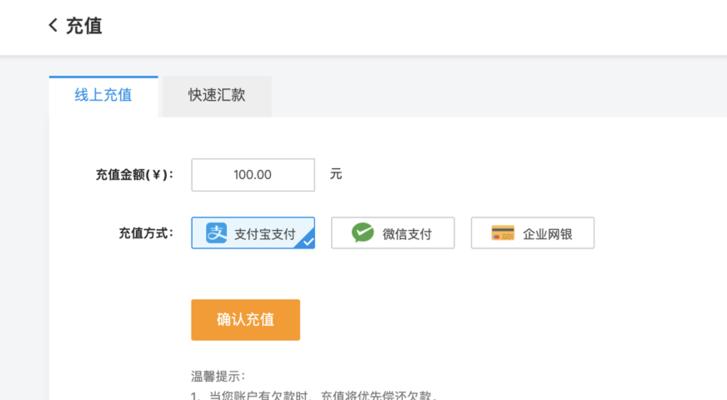
Task: Click the 温馨提示: heading text
Action: pos(218,376)
